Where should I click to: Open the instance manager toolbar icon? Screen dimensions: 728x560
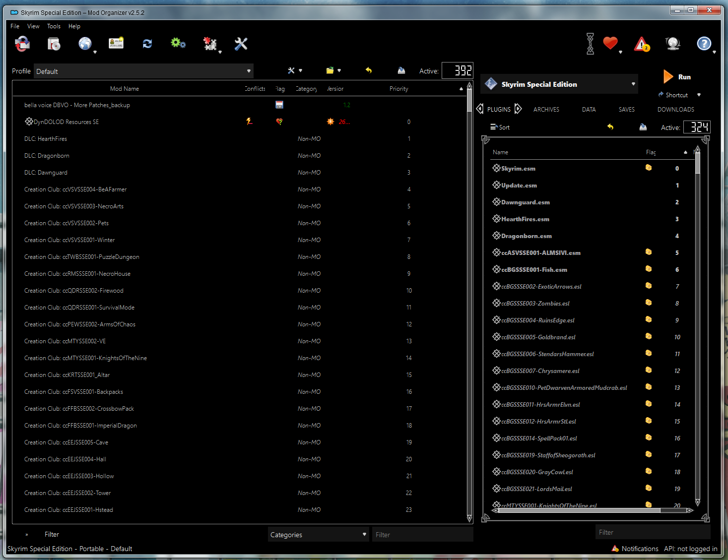(22, 44)
